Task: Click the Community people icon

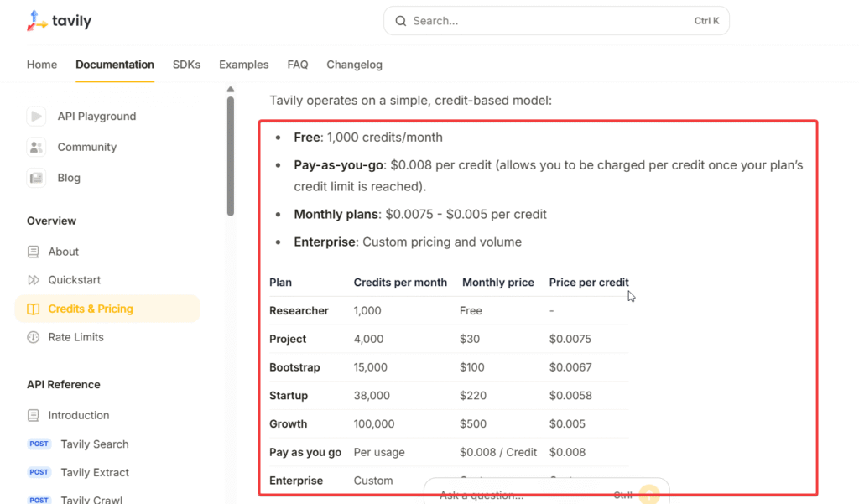Action: 36,148
